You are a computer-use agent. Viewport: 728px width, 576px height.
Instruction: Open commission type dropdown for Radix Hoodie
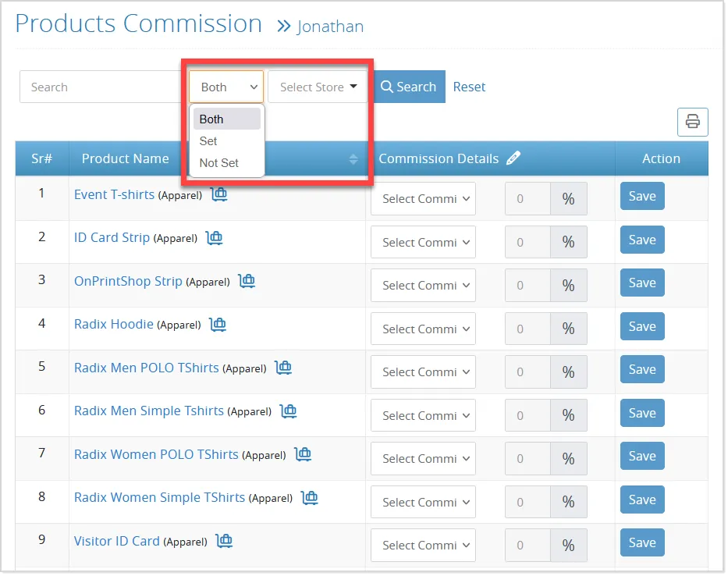(423, 329)
